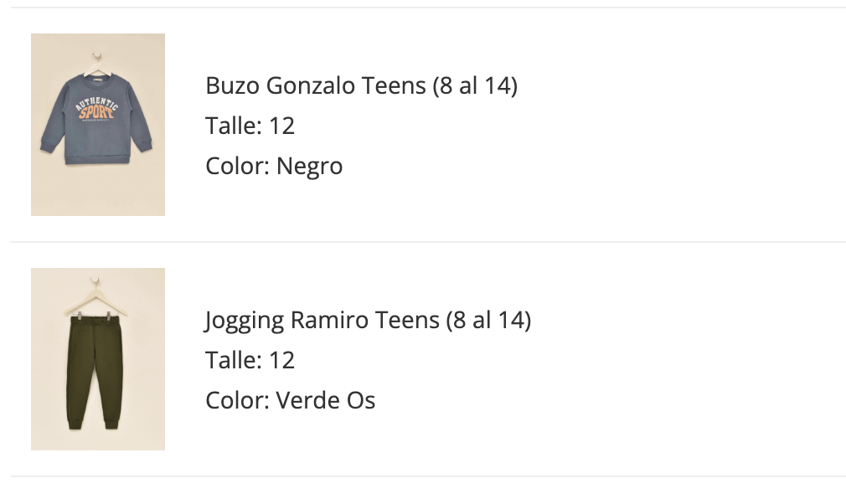Click the Color: Negro line
The width and height of the screenshot is (846, 504).
tap(274, 166)
